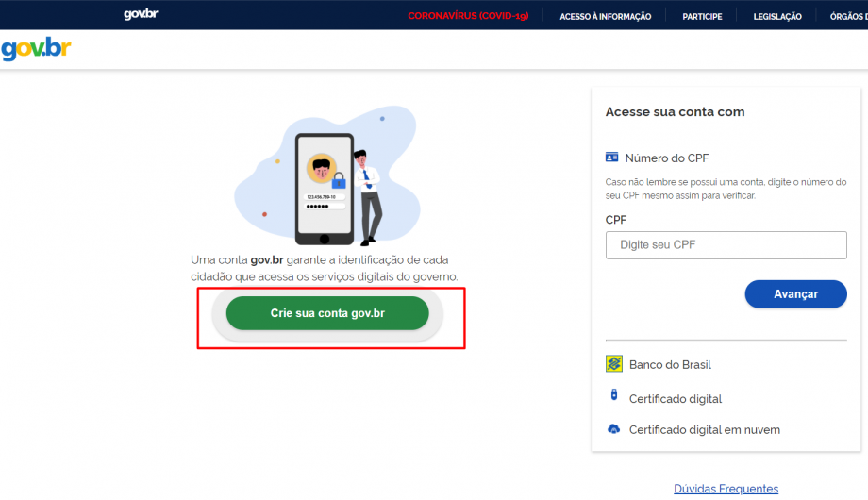Click the cloud icon for Certificado em nuvem

[613, 429]
